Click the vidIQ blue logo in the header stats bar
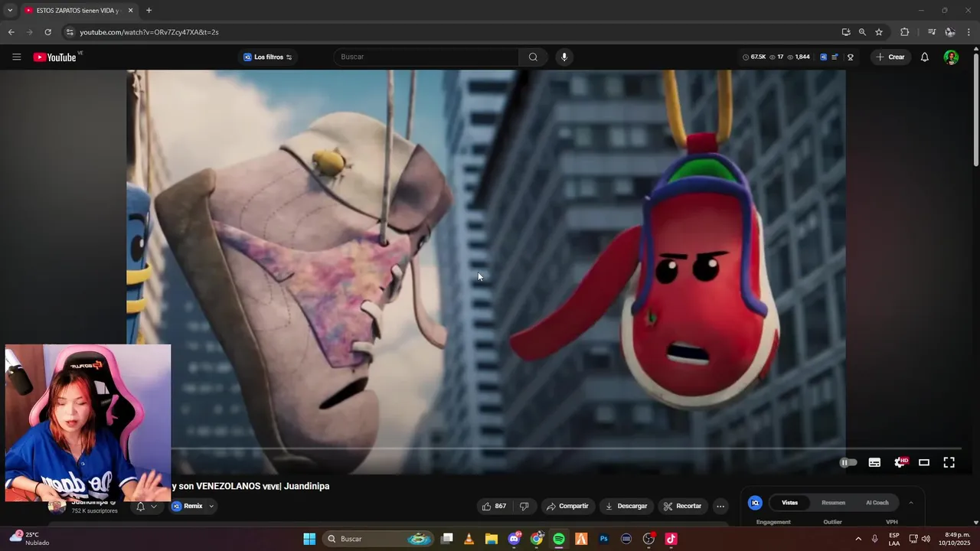 point(824,57)
